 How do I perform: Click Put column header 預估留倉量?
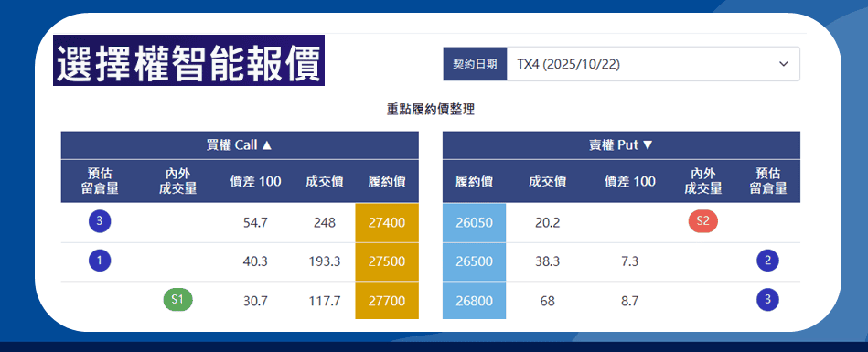tap(768, 181)
